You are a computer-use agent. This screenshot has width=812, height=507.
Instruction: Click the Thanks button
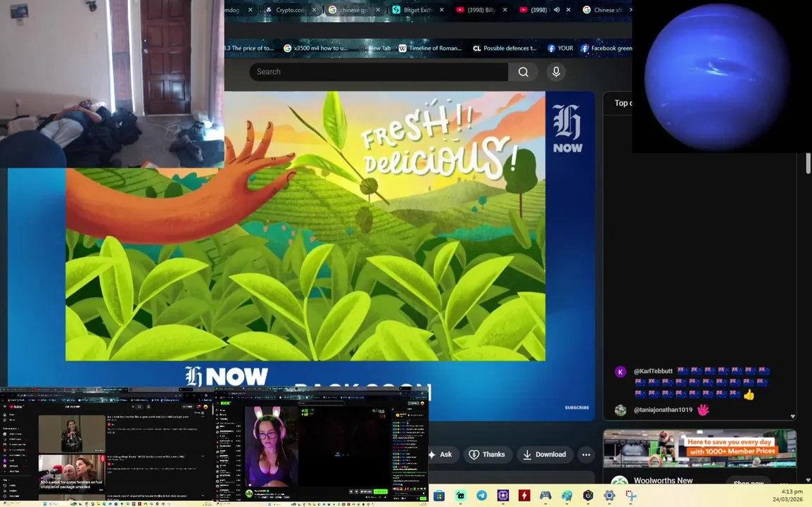[487, 455]
